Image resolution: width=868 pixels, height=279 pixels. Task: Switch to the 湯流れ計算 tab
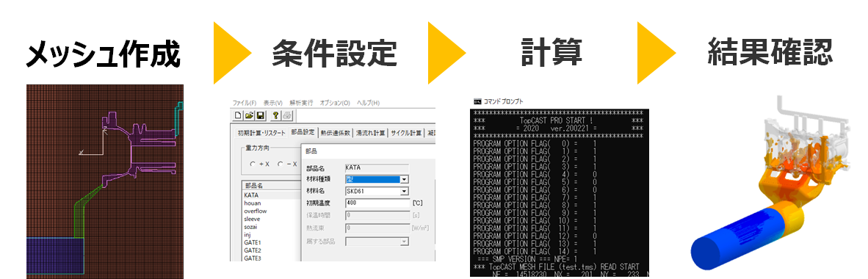coord(371,133)
